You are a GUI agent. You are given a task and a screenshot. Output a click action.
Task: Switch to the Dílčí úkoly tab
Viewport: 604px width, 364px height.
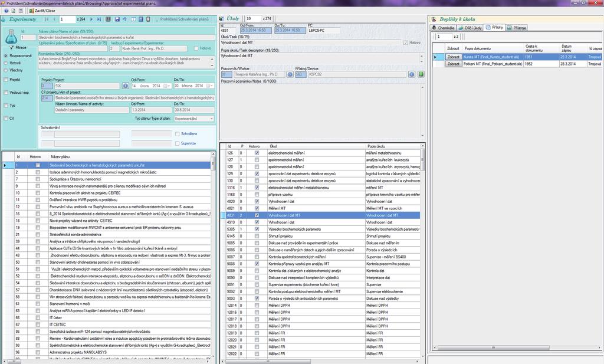[470, 28]
